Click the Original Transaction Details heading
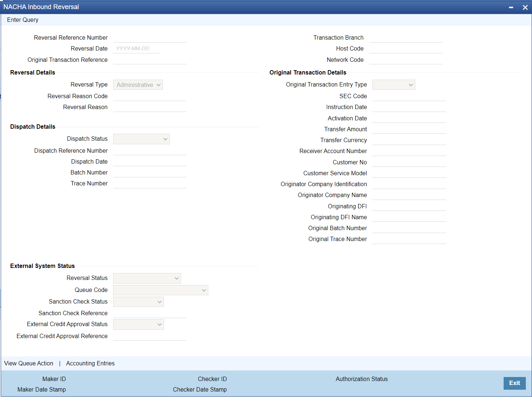 pos(308,72)
